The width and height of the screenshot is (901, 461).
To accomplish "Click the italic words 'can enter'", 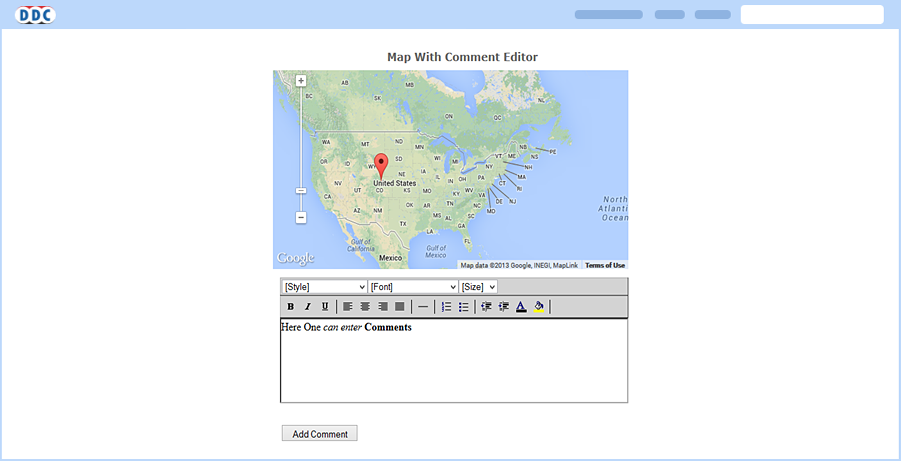I will tap(342, 328).
